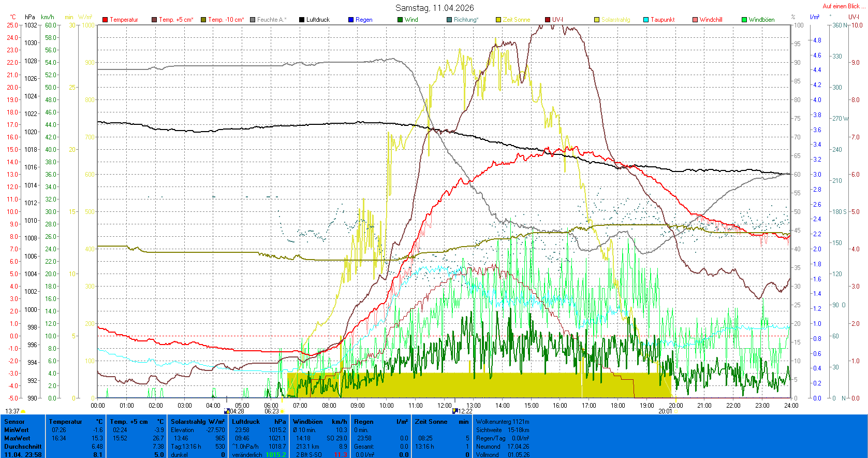Viewport: 868px width, 458px height.
Task: Click the sunrise icon next to 06:23
Action: coord(282,411)
